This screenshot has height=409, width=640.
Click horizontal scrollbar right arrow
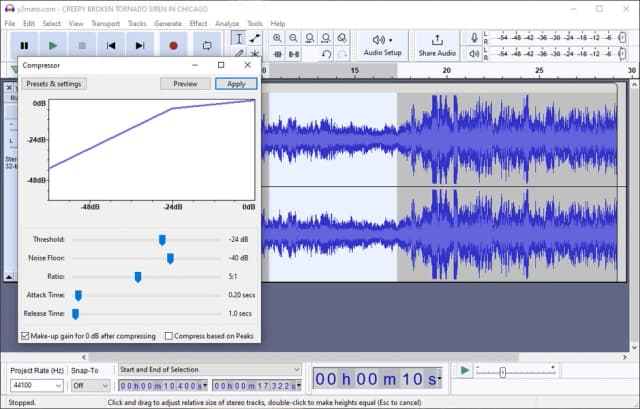tap(624, 357)
